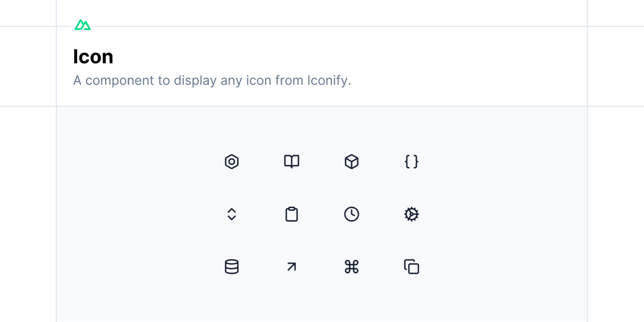Click the open book icon

(291, 162)
